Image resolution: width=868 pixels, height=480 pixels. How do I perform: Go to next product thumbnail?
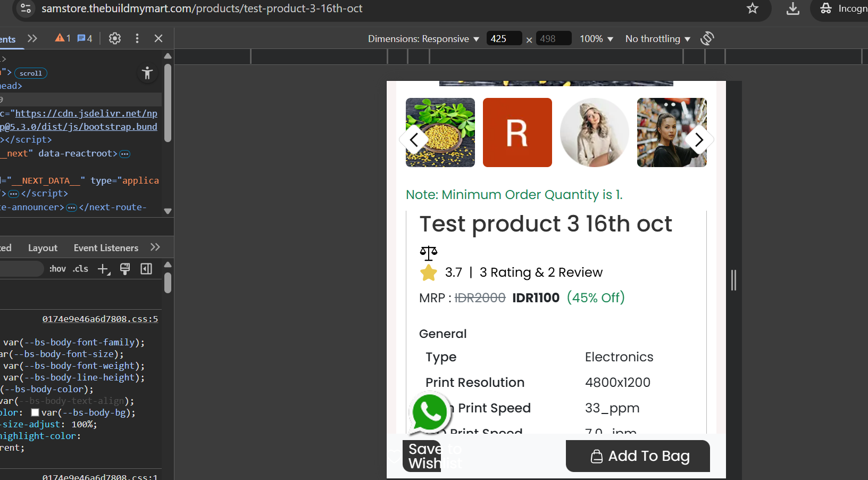pos(699,139)
